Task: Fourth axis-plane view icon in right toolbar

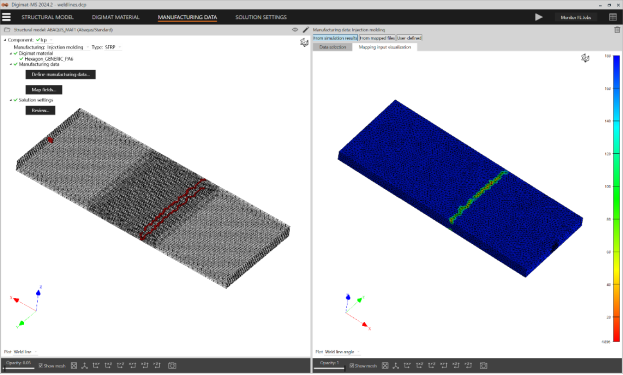Action: 444,365
